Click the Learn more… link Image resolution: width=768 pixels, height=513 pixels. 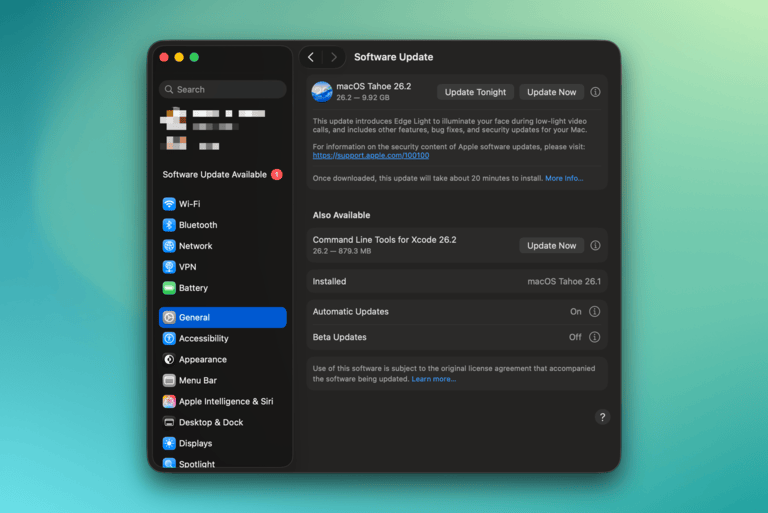tap(433, 379)
